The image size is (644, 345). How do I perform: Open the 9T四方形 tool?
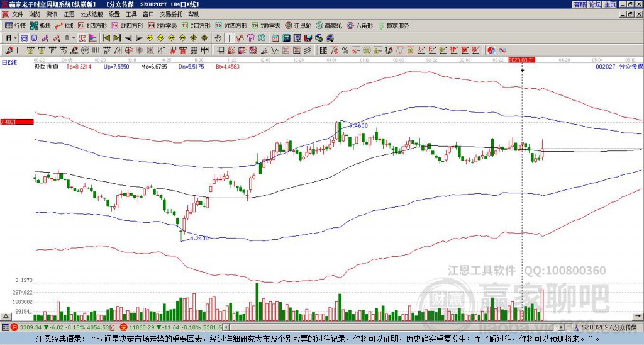[x=231, y=25]
